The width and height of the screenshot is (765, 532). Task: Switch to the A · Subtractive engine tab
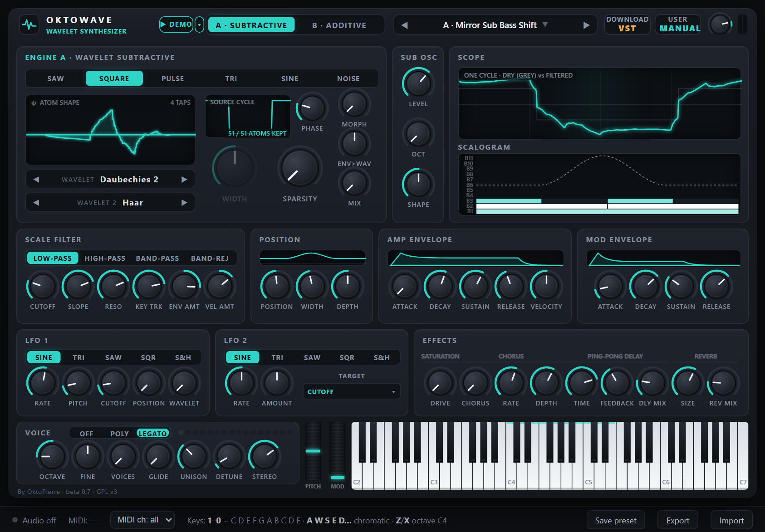click(x=251, y=25)
